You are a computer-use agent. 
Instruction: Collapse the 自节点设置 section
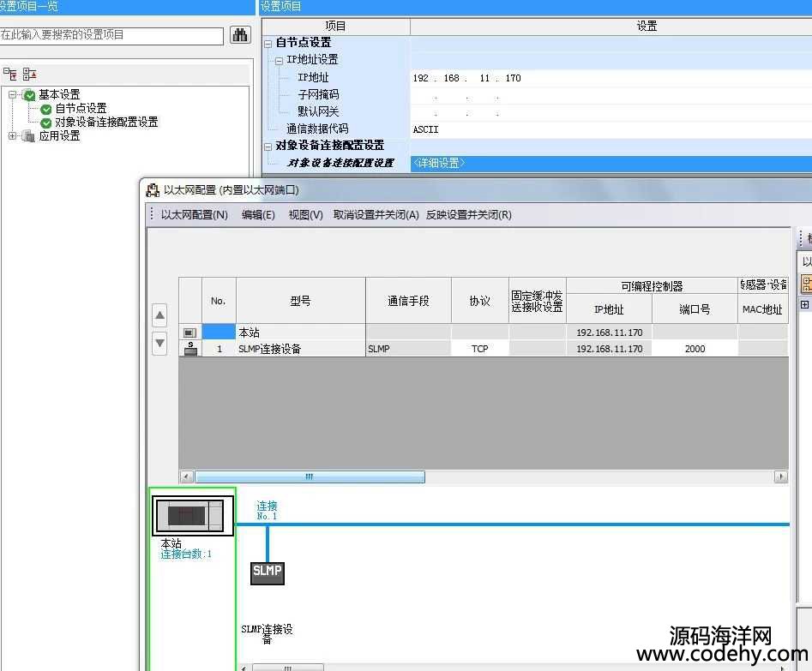[268, 43]
